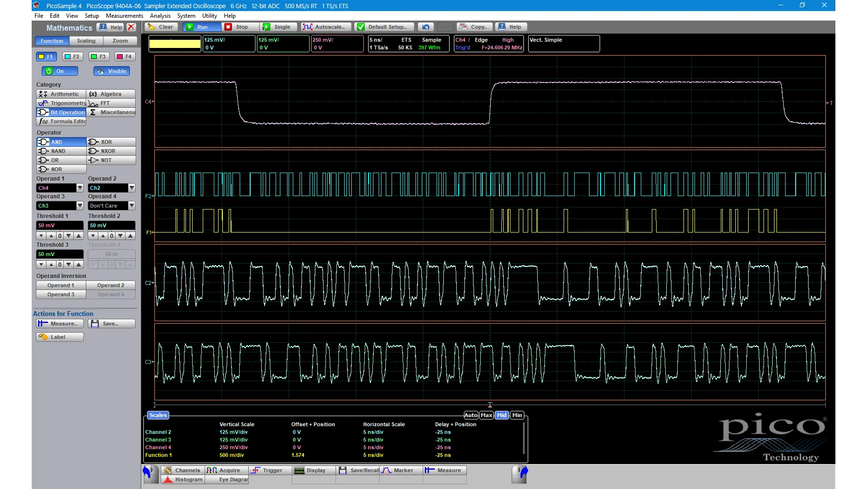Click the Threshold 3 value field
Image resolution: width=868 pixels, height=489 pixels.
point(60,254)
